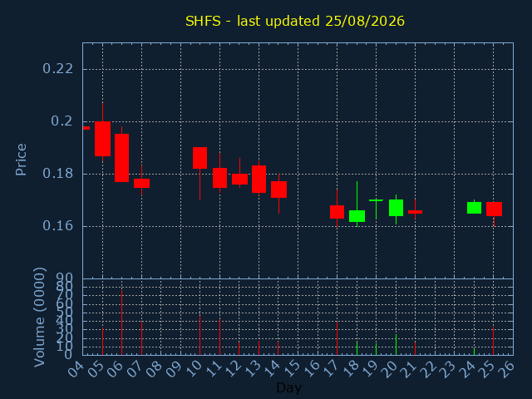Select the red candlestick for day 17

337,212
